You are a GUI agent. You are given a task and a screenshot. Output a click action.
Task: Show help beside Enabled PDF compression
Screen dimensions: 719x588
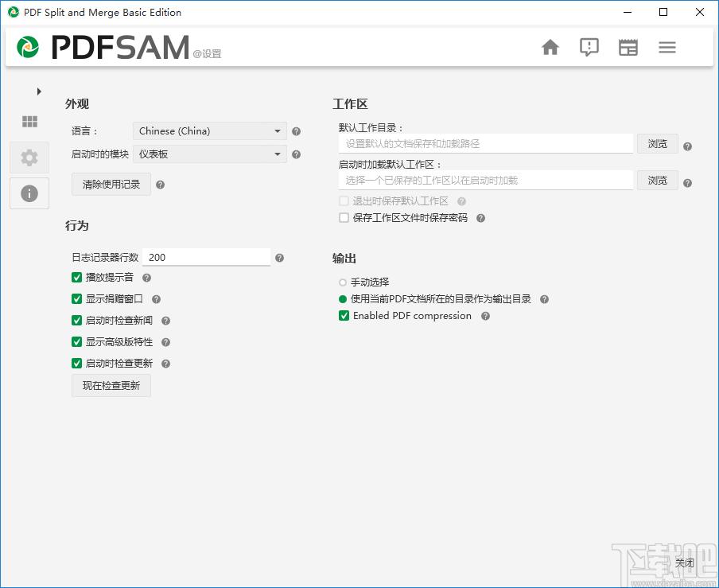click(486, 316)
